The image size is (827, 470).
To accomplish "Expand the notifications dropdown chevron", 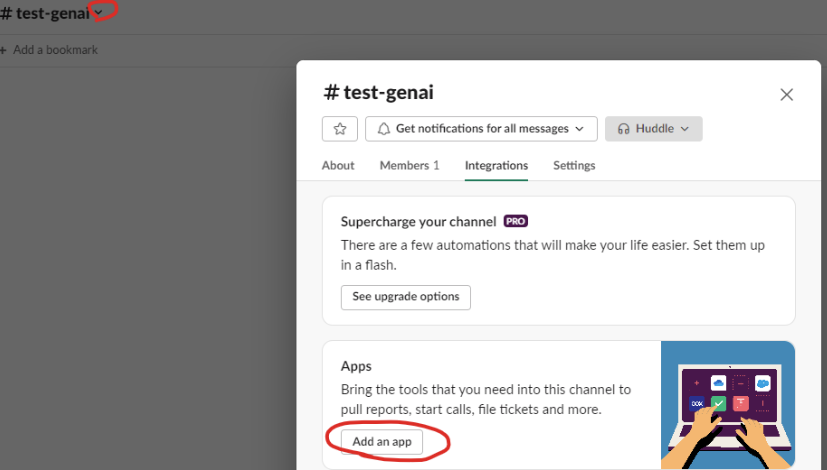I will (582, 129).
